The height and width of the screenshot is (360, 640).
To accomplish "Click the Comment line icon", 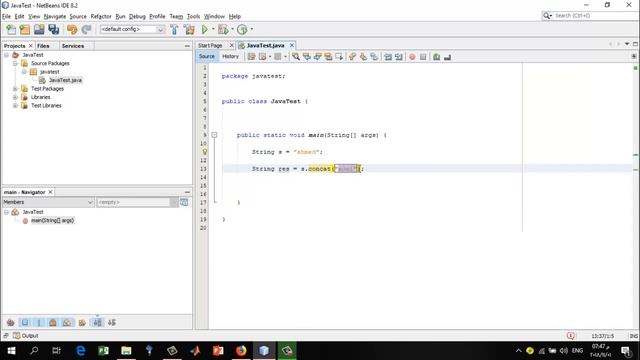I will (x=436, y=57).
